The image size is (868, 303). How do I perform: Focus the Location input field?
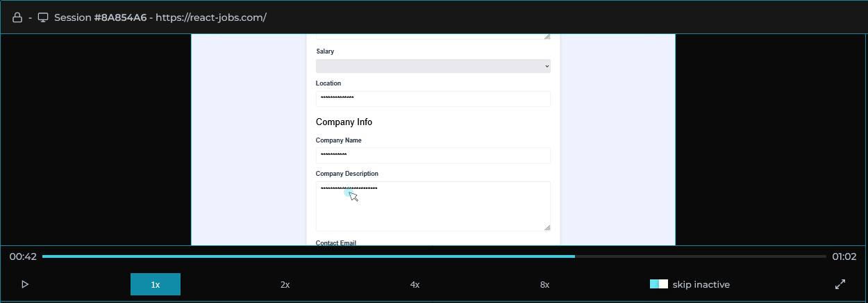pos(433,99)
